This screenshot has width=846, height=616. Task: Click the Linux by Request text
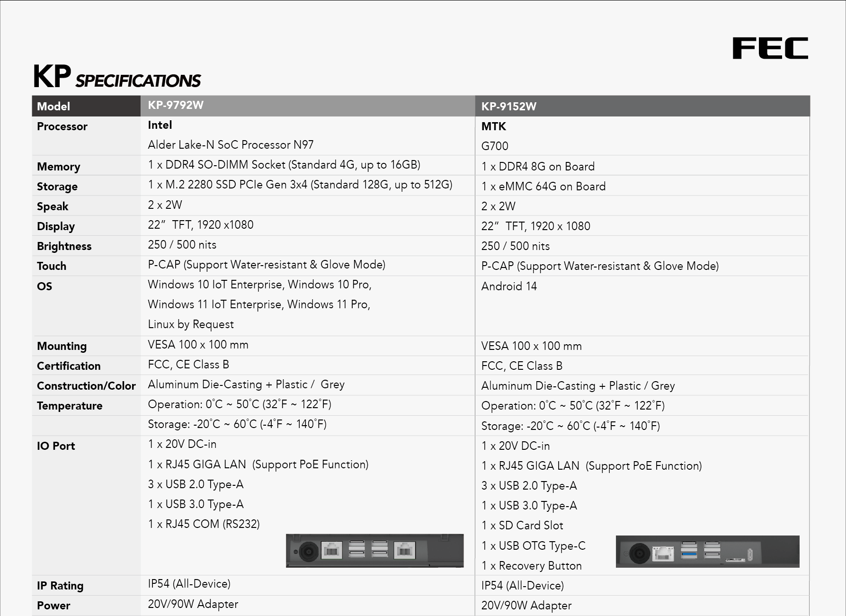[191, 324]
